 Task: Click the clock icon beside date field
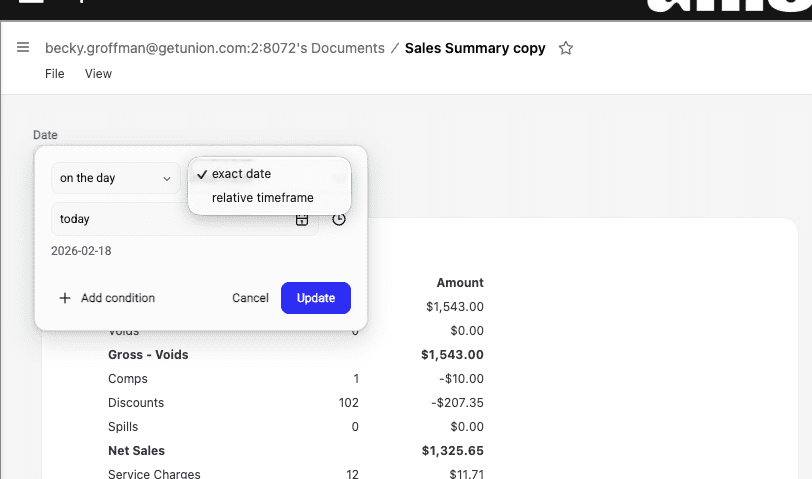[x=339, y=219]
